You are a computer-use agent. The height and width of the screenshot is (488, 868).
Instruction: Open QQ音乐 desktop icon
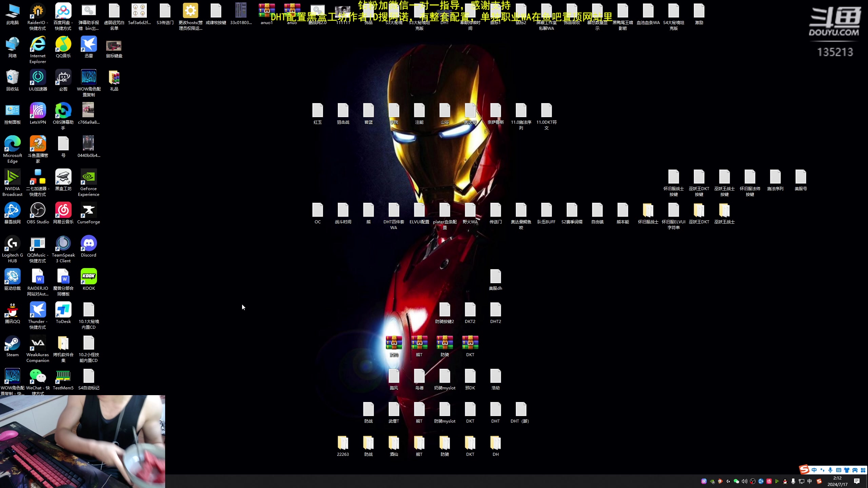pyautogui.click(x=63, y=47)
